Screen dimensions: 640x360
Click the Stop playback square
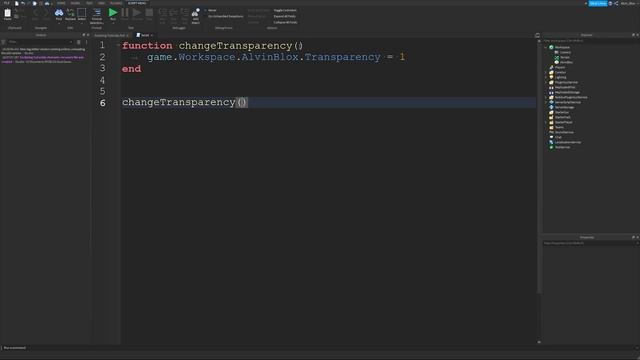pyautogui.click(x=149, y=13)
